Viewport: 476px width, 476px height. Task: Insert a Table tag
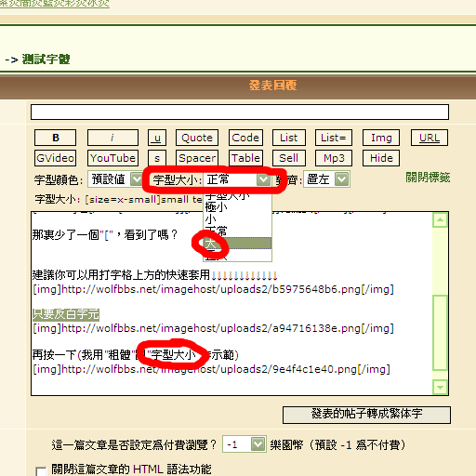(245, 158)
